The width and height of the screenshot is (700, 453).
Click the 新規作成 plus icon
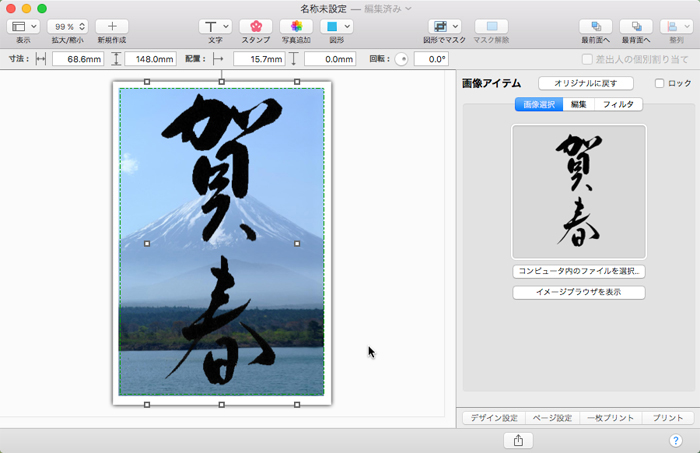point(112,26)
